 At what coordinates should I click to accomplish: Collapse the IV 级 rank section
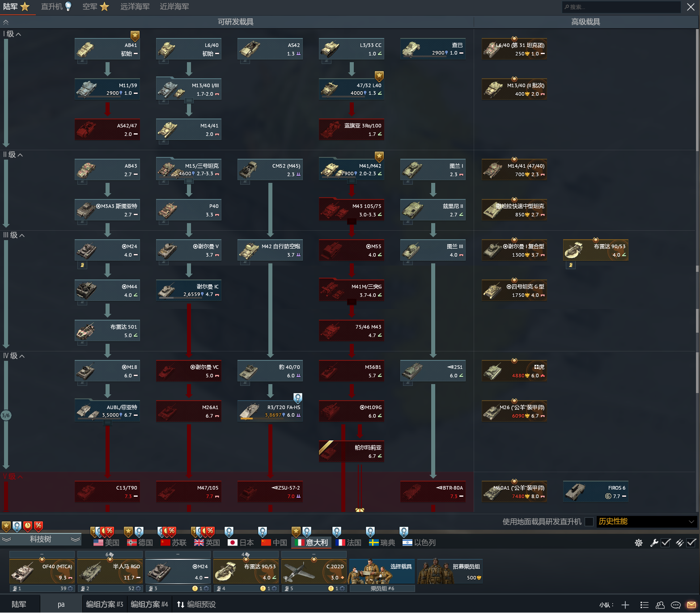point(14,356)
